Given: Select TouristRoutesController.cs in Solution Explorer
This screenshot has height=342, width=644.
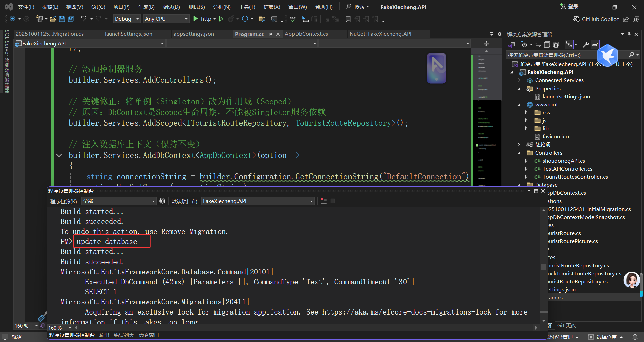Looking at the screenshot, I should (575, 177).
